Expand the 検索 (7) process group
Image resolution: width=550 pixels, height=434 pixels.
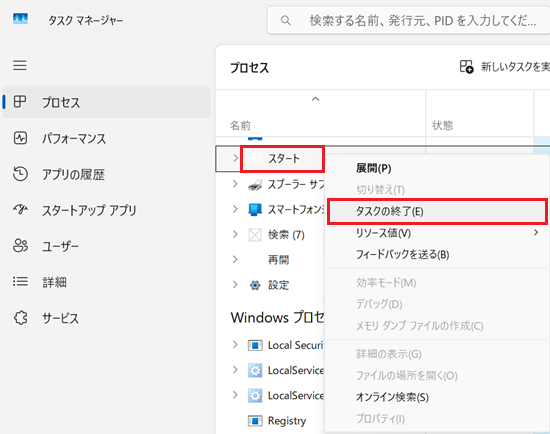tap(235, 234)
